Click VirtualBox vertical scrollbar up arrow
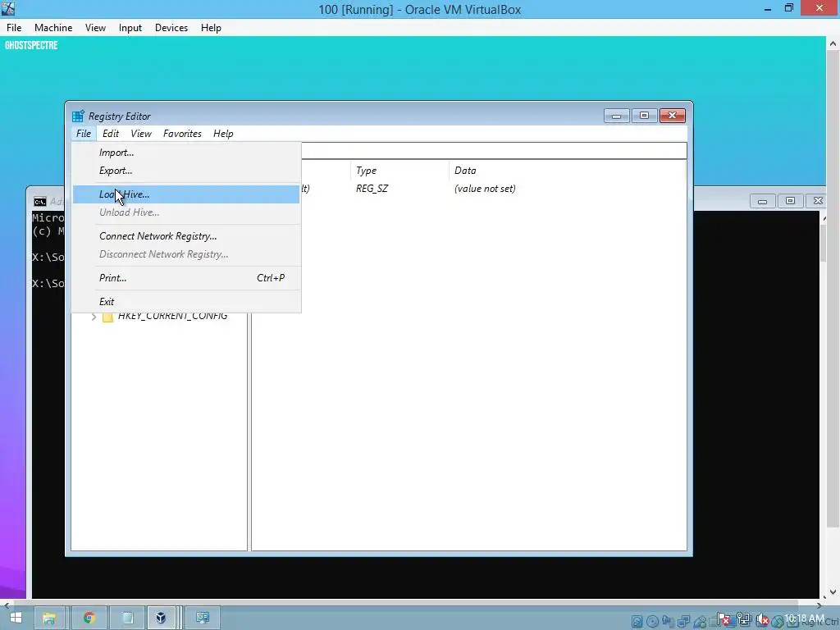The image size is (840, 630). coord(833,44)
